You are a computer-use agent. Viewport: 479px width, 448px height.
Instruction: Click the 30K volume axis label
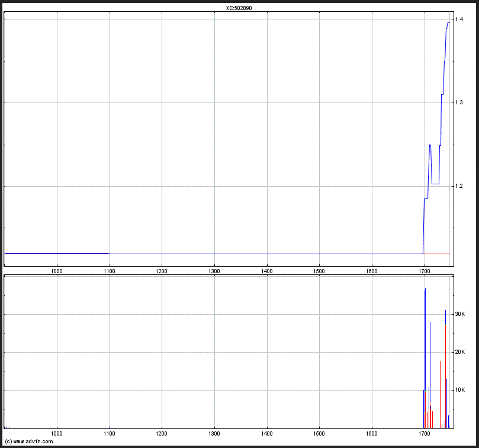point(460,314)
